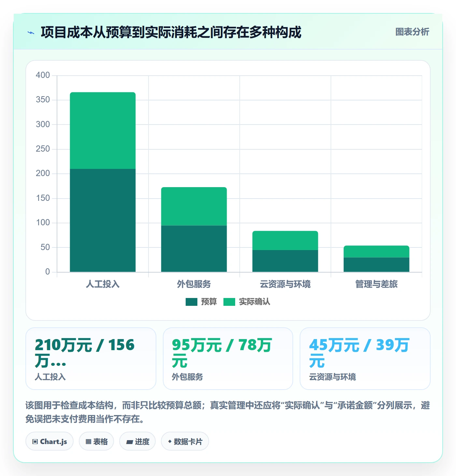Open the 45万元 / 39万元 云资源与环境 data card
456x476 pixels.
click(x=365, y=359)
